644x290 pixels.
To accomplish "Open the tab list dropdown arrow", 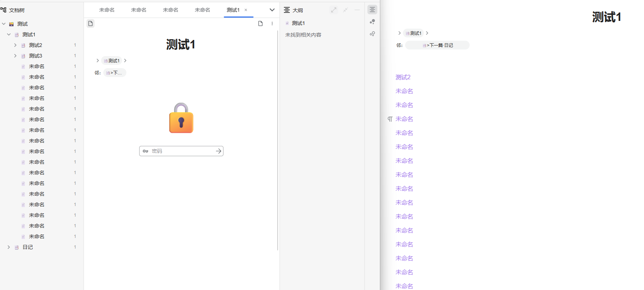I will [272, 10].
